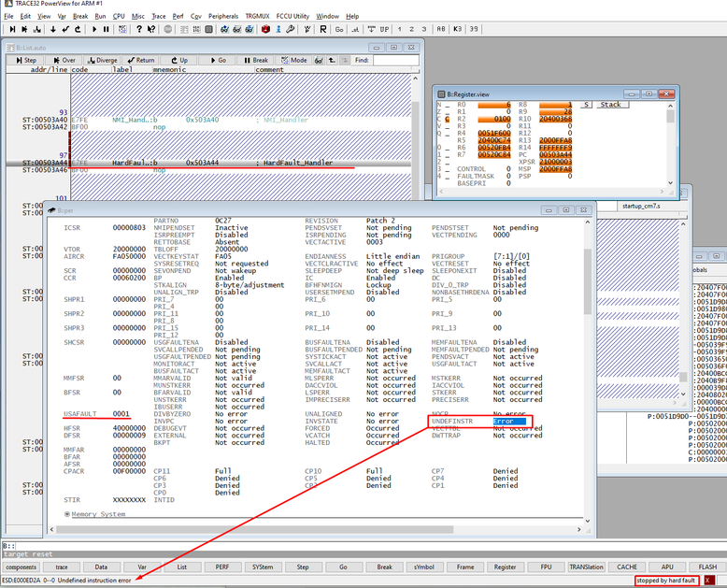Click Step button in List window

(x=26, y=60)
